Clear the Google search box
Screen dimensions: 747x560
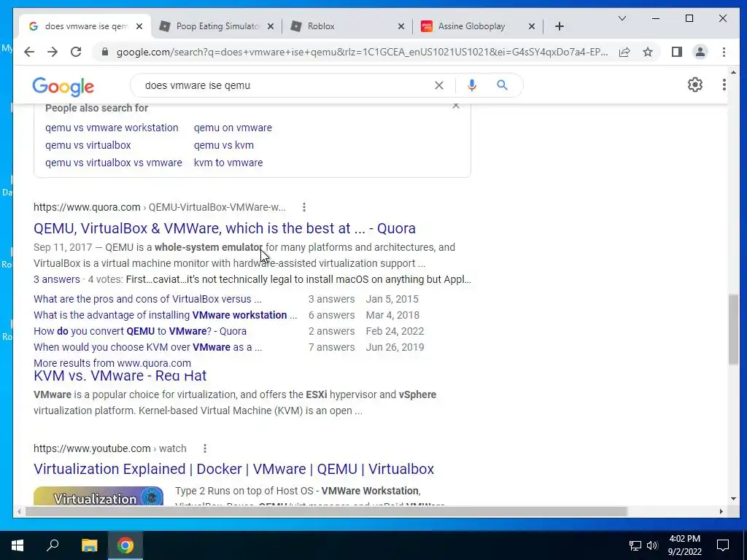click(x=438, y=85)
